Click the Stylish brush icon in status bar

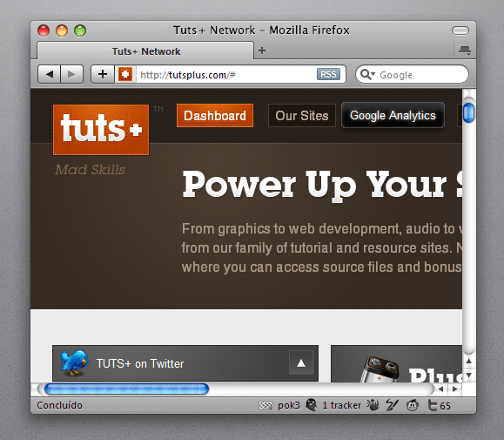click(392, 405)
